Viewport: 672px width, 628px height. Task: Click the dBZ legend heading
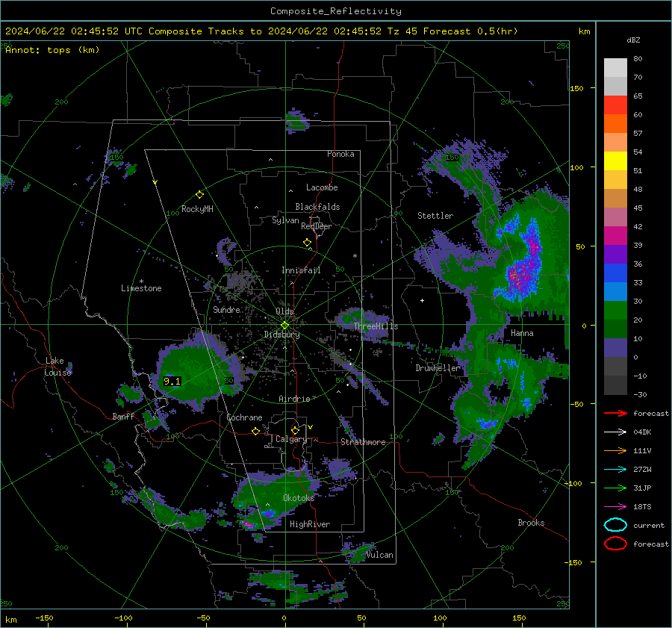tap(633, 40)
